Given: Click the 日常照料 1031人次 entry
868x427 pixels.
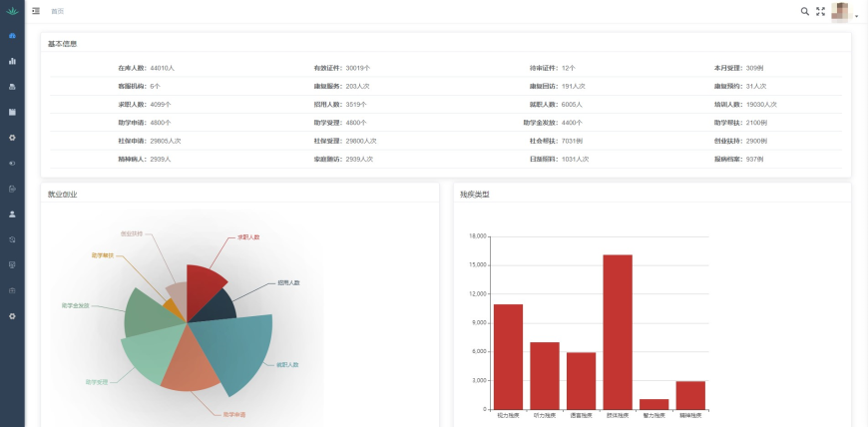Looking at the screenshot, I should point(559,159).
